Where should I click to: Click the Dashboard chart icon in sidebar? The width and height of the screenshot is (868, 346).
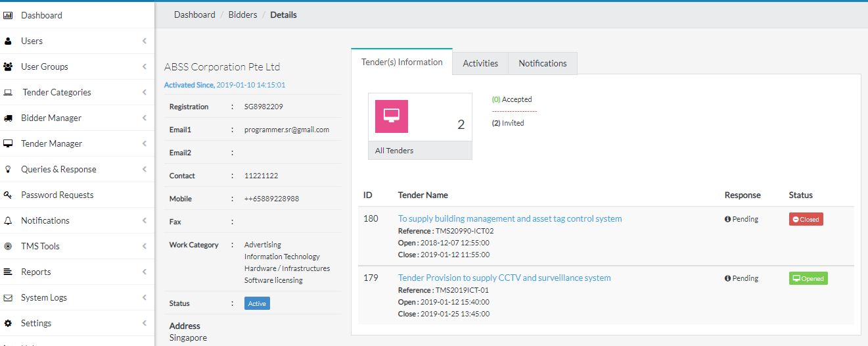click(x=9, y=15)
